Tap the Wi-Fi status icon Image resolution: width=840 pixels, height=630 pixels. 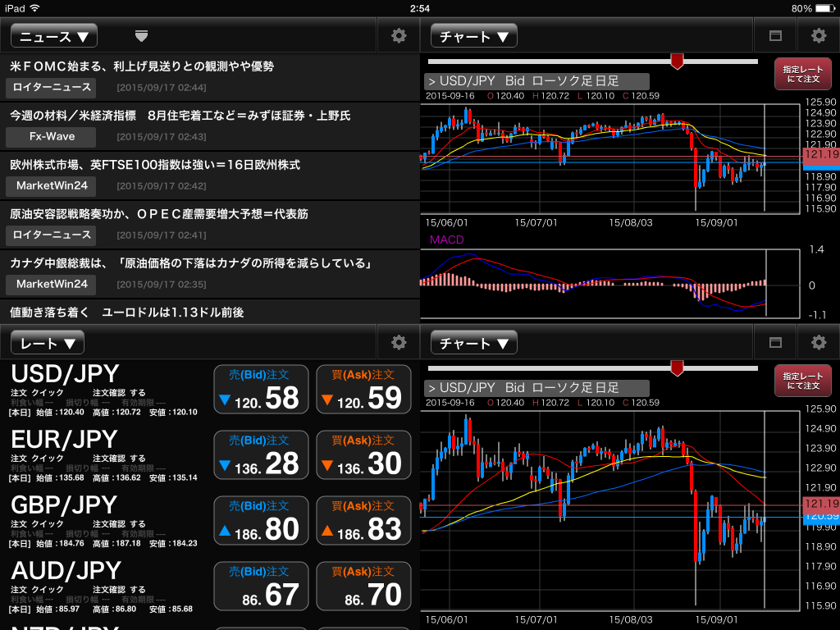(34, 8)
